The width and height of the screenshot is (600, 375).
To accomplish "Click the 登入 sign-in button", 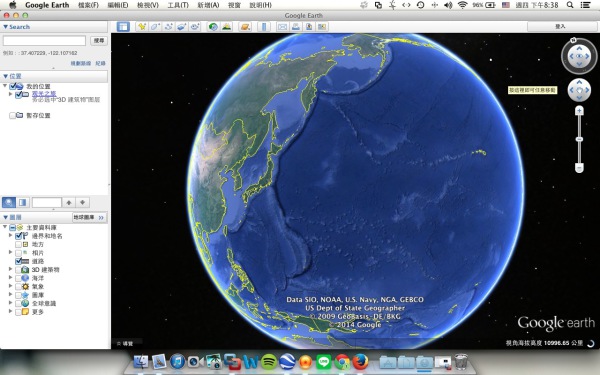I will (x=560, y=26).
